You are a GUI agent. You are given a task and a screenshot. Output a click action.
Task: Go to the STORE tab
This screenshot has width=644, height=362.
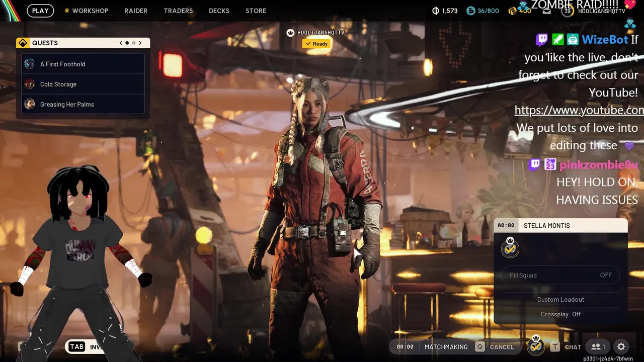coord(256,11)
